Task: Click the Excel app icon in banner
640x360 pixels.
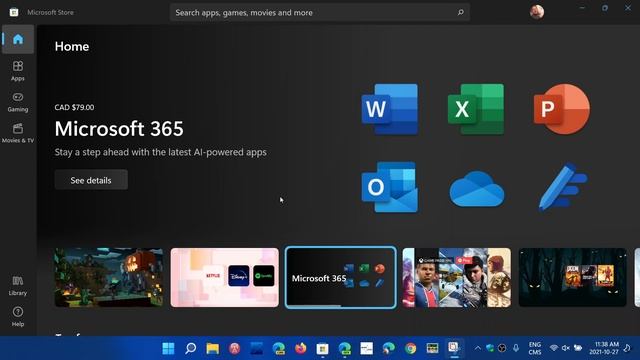Action: [476, 109]
